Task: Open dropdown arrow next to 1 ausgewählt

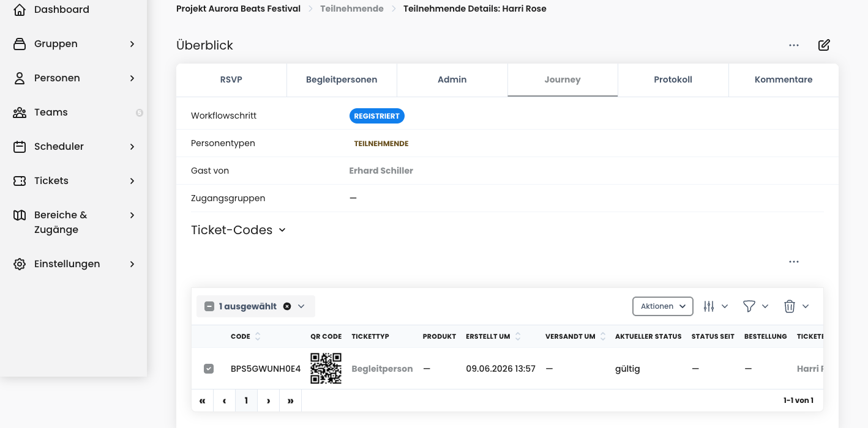Action: (x=301, y=306)
